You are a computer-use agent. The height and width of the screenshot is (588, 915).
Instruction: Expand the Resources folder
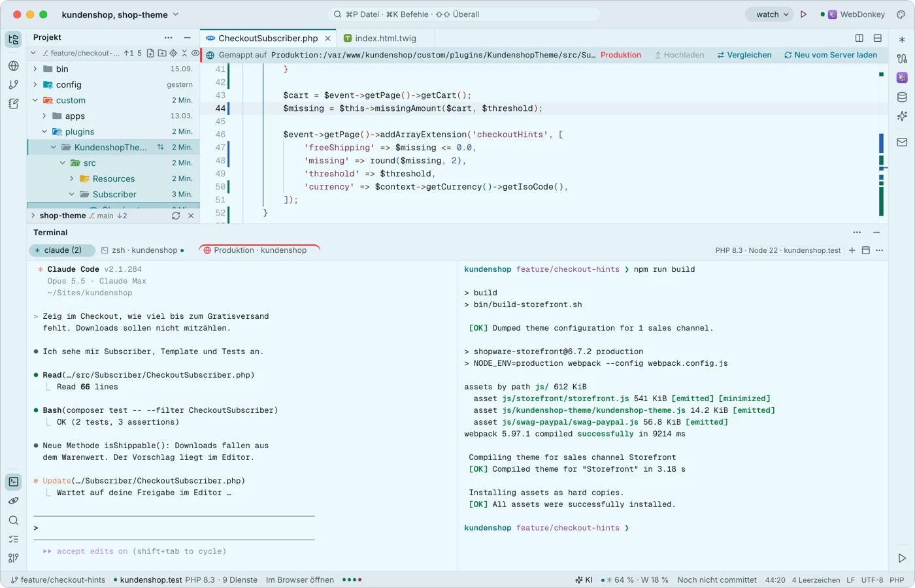pos(72,178)
